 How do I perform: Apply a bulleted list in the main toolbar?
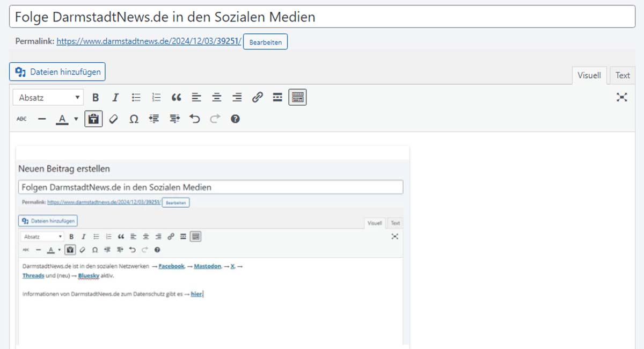(136, 97)
